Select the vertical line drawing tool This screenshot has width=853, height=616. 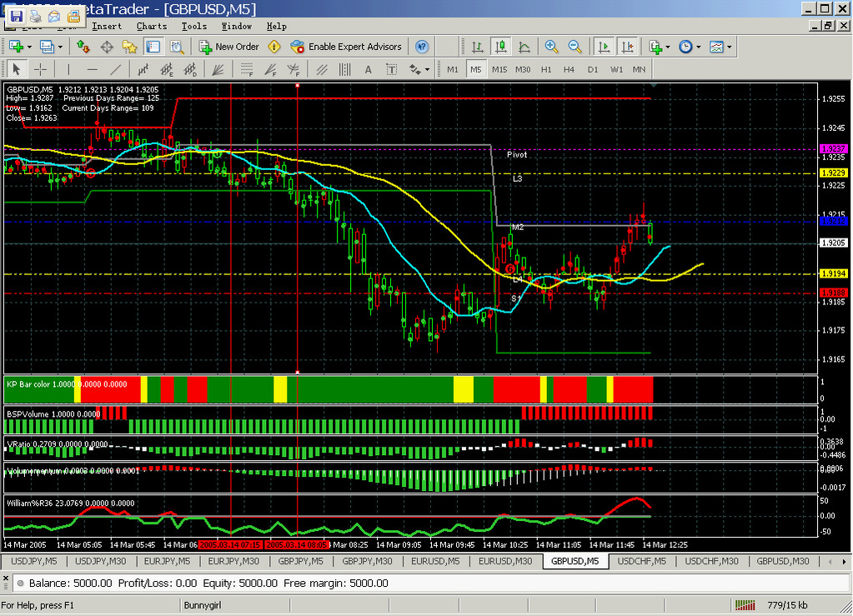coord(68,69)
